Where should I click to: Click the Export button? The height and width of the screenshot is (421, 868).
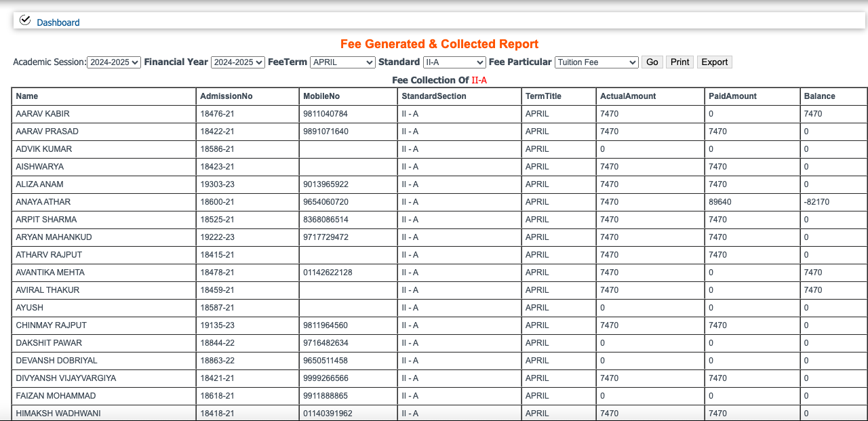pos(715,62)
